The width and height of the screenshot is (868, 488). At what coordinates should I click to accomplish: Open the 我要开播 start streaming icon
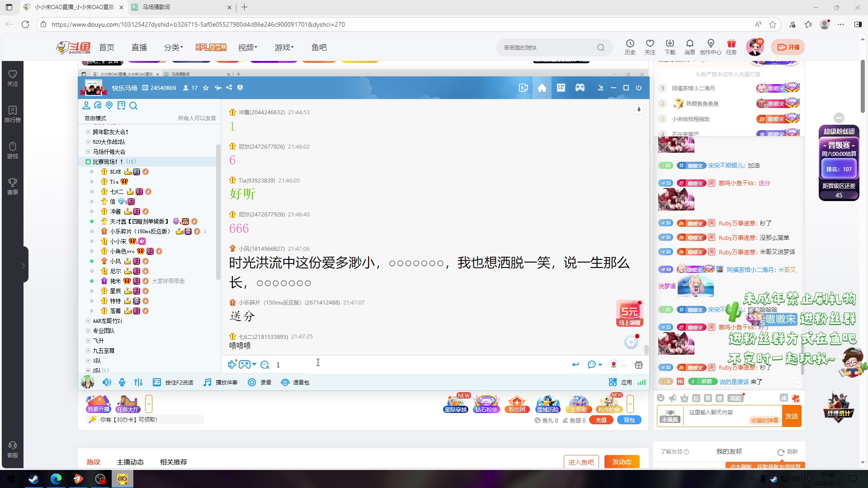(x=99, y=403)
